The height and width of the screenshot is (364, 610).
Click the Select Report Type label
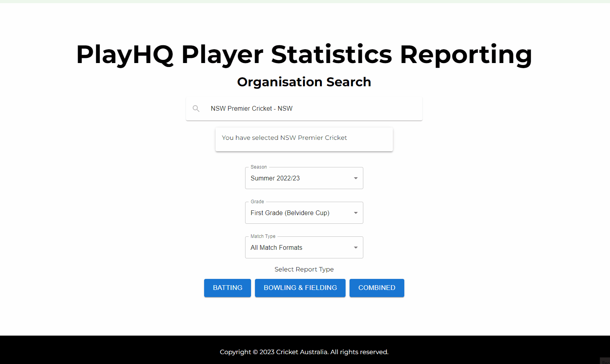point(304,269)
